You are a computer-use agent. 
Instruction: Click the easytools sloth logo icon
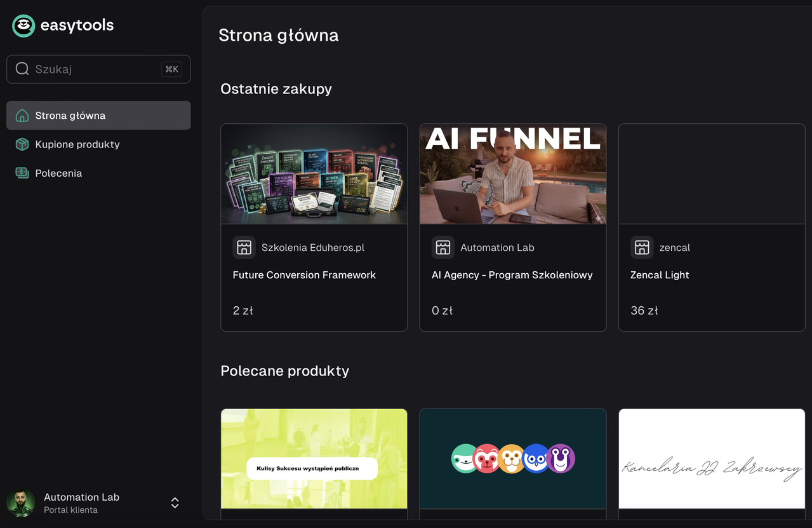pyautogui.click(x=23, y=25)
